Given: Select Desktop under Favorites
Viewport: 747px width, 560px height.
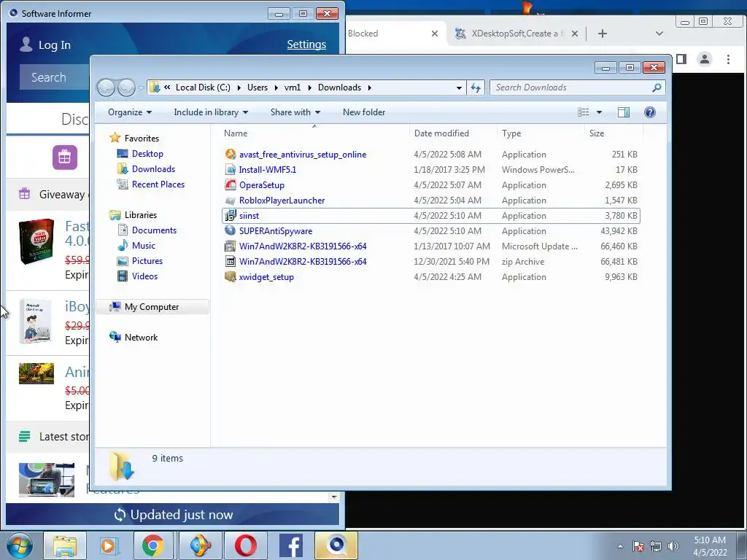Looking at the screenshot, I should (x=147, y=154).
